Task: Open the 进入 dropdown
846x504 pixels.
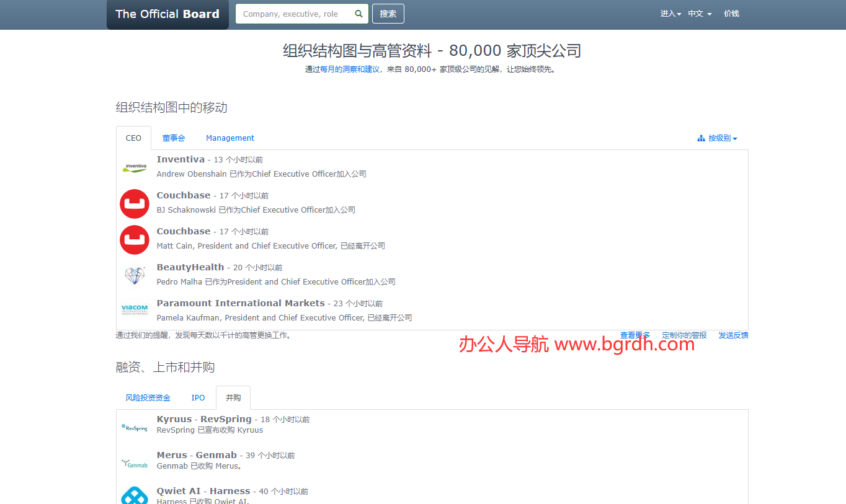Action: pos(670,13)
